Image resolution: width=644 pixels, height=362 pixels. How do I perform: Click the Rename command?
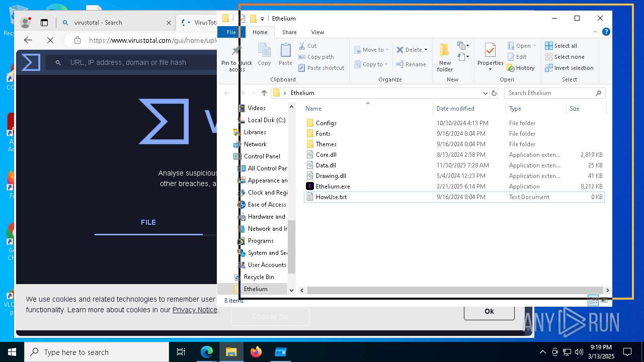(411, 64)
